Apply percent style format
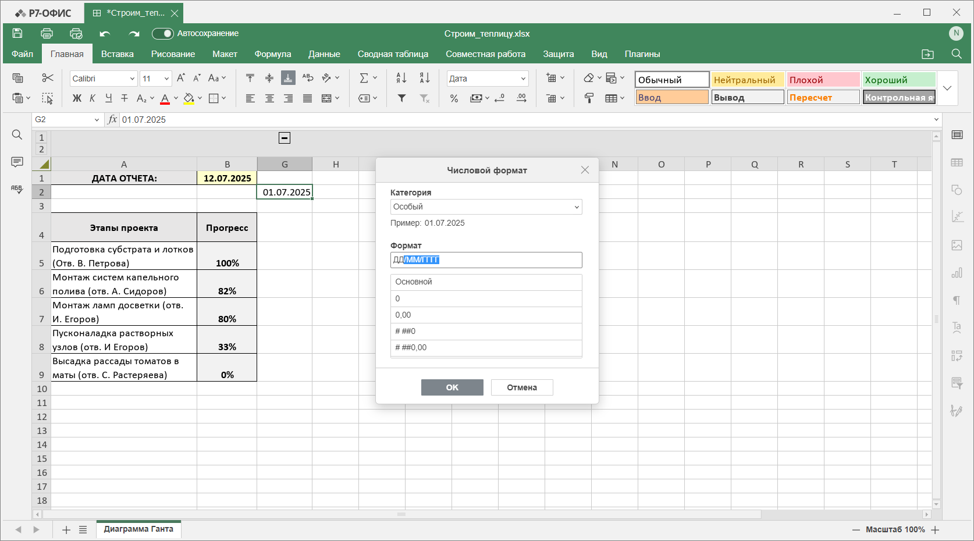974x541 pixels. 454,98
